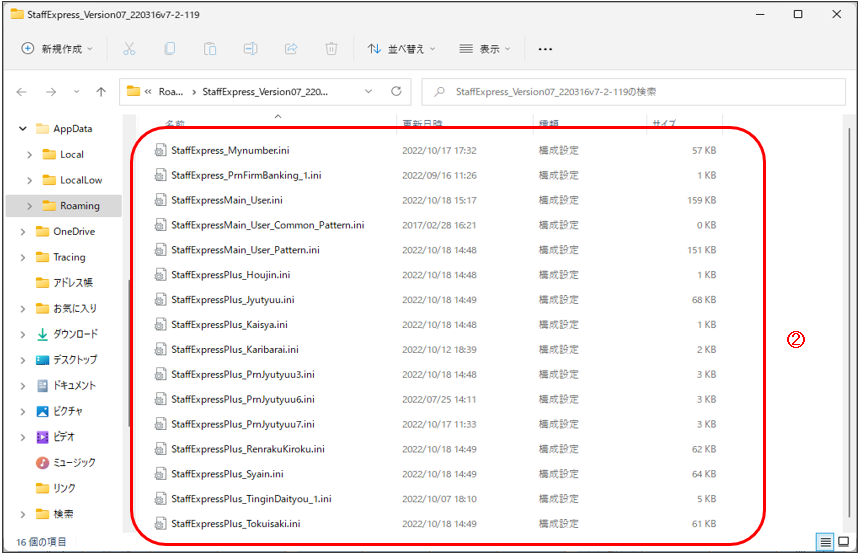Refresh the folder view
Image resolution: width=859 pixels, height=555 pixels.
click(x=396, y=91)
